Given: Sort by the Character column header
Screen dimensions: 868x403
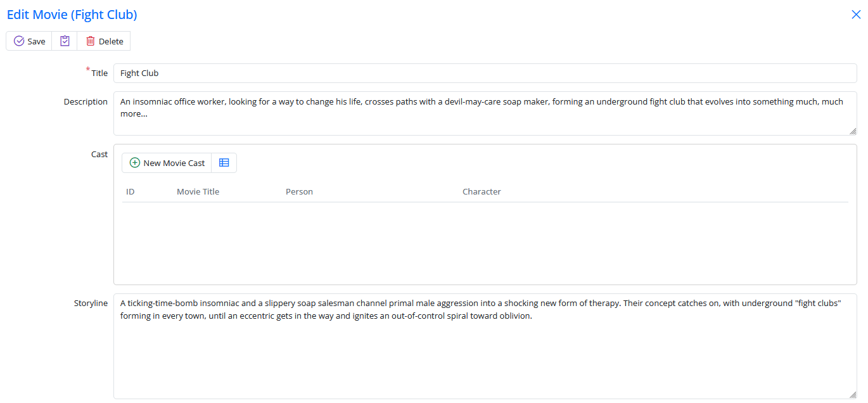Looking at the screenshot, I should point(482,191).
